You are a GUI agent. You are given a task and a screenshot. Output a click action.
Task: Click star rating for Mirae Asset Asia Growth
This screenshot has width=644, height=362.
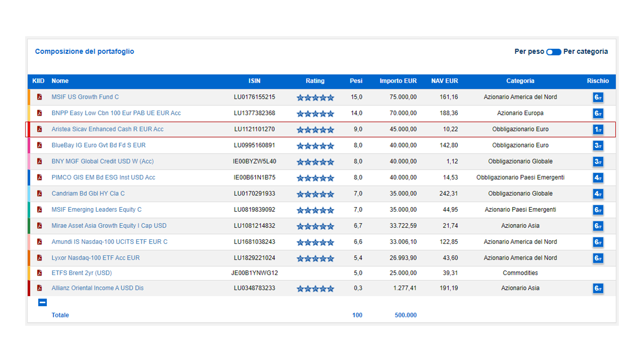(x=315, y=226)
